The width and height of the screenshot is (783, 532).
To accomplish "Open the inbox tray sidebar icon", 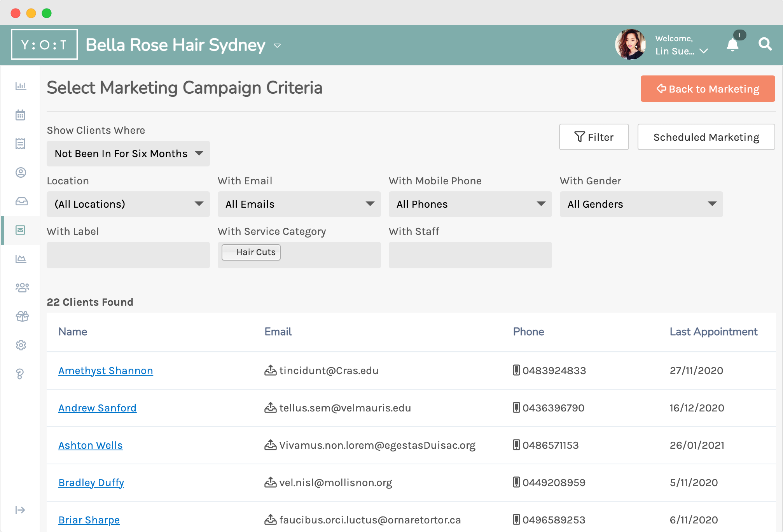I will (x=21, y=201).
